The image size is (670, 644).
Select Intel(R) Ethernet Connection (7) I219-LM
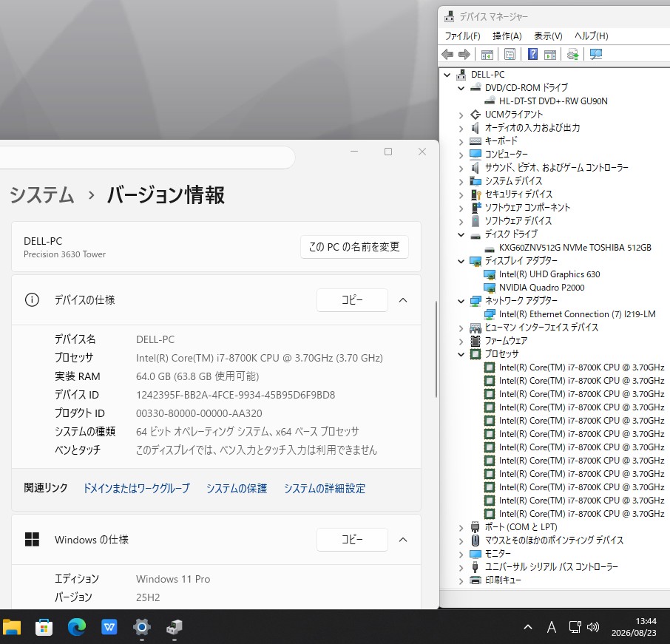point(577,314)
